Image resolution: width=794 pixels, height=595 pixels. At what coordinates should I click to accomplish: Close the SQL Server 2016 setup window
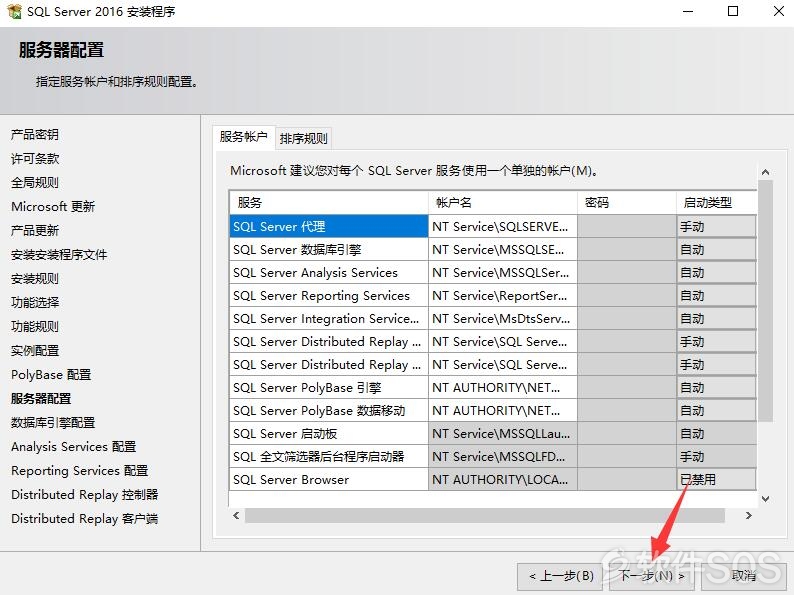pos(779,11)
